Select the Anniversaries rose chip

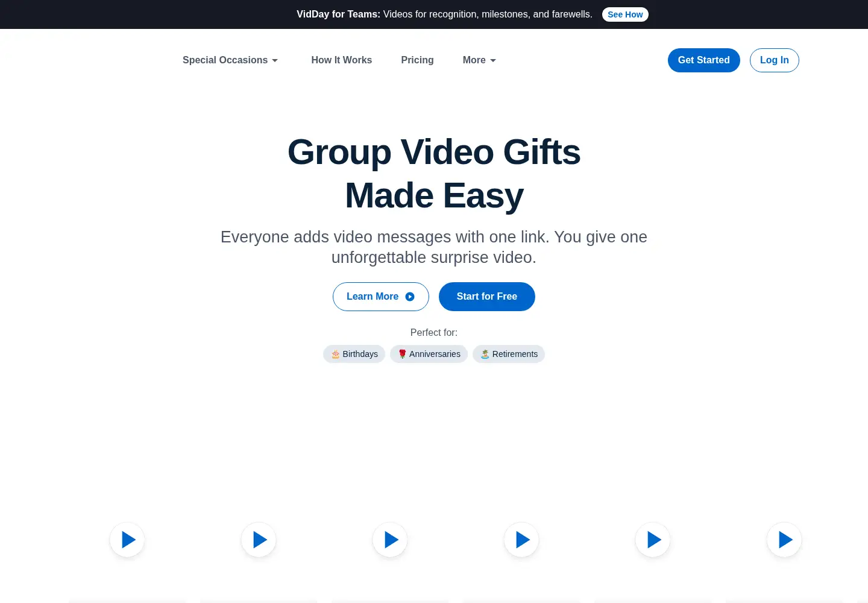tap(429, 354)
